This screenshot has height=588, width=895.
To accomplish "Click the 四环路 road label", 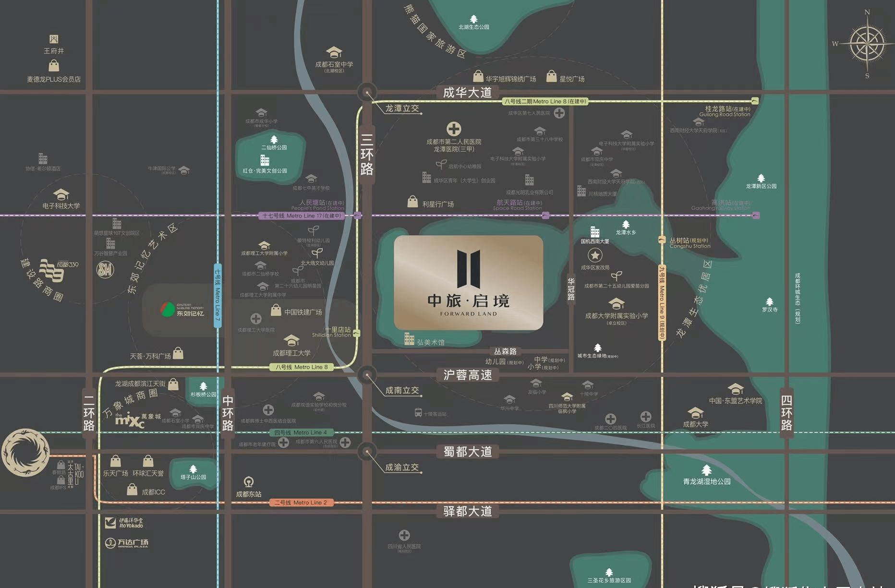I will (x=786, y=413).
